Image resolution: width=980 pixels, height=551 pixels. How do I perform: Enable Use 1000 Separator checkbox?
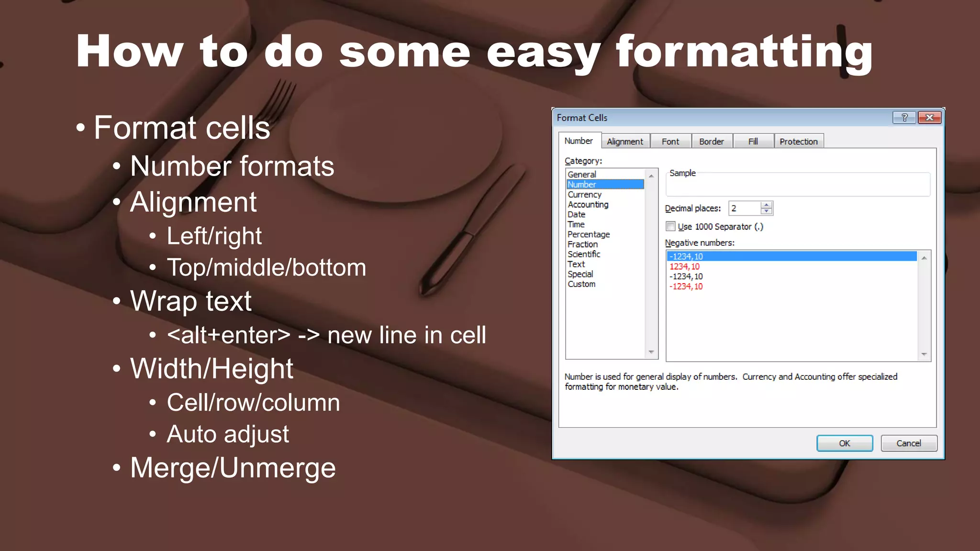tap(671, 226)
